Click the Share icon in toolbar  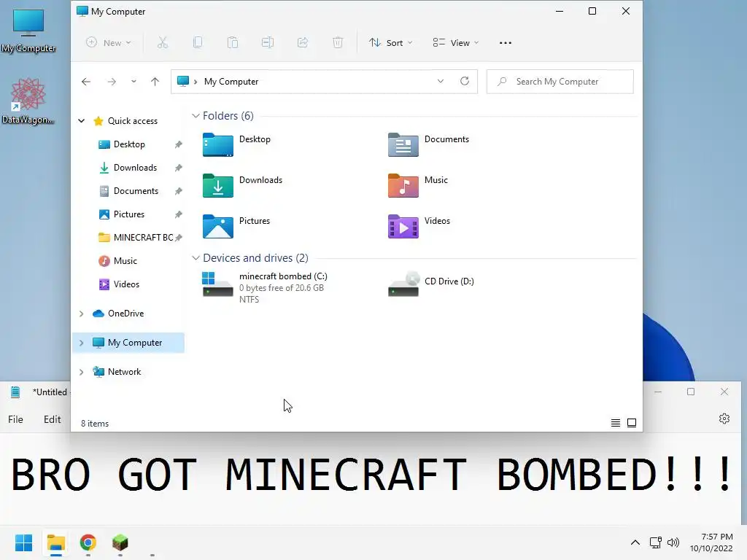[303, 43]
